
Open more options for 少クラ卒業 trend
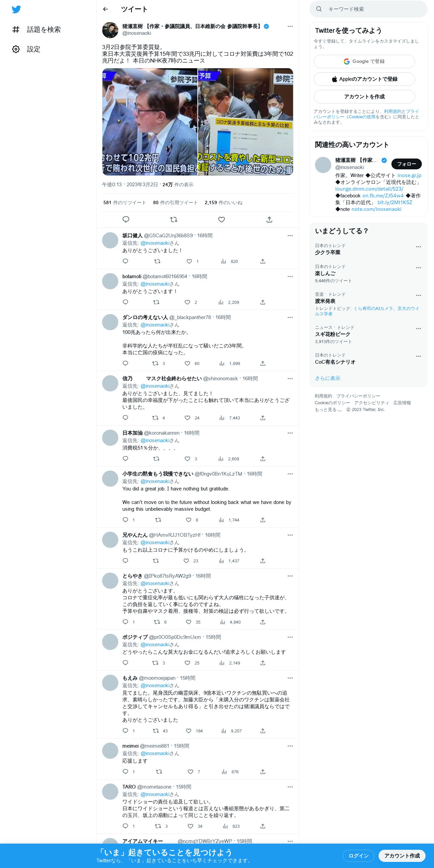418,247
